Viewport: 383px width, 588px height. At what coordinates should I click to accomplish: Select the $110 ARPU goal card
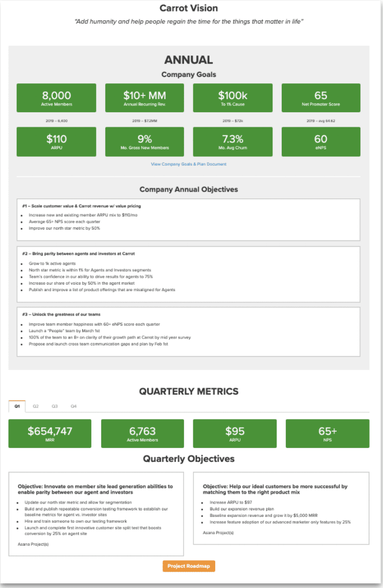[x=56, y=142]
